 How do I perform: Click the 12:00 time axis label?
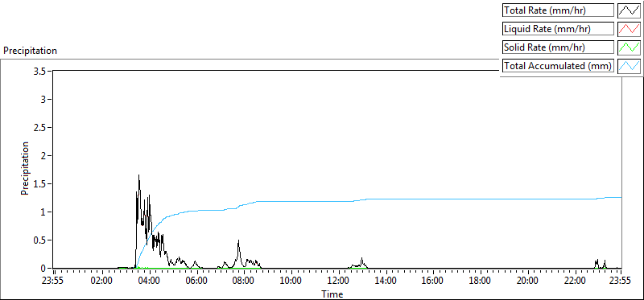click(x=338, y=282)
